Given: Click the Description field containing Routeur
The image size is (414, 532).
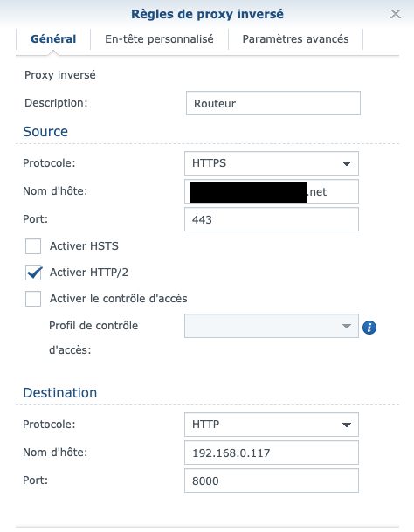Looking at the screenshot, I should [273, 103].
